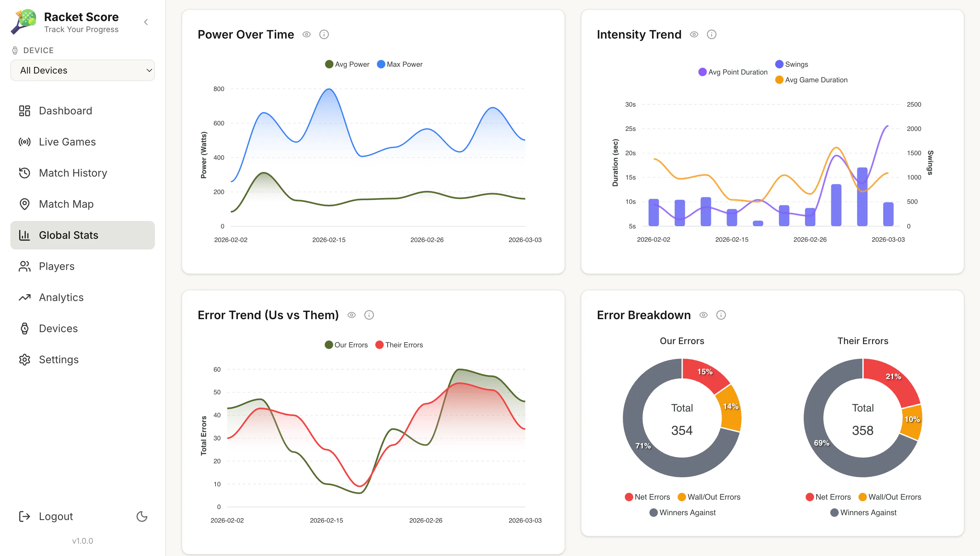Screen dimensions: 980x556
Task: Toggle visibility of Error Breakdown card
Action: [x=704, y=315]
